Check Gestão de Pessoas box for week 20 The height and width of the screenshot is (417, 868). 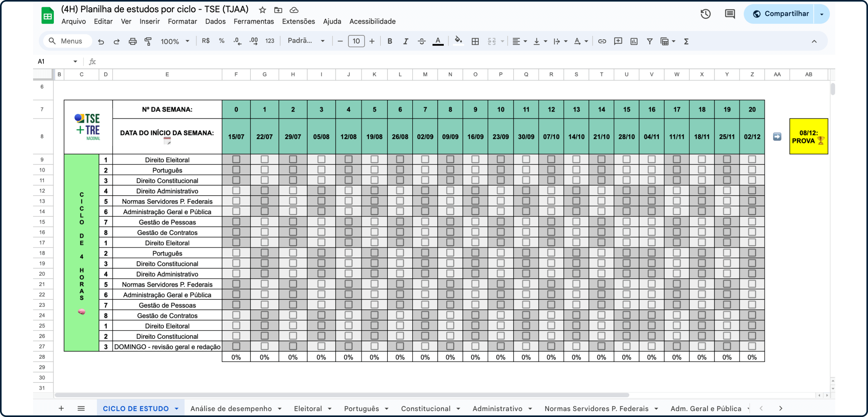[x=752, y=221]
